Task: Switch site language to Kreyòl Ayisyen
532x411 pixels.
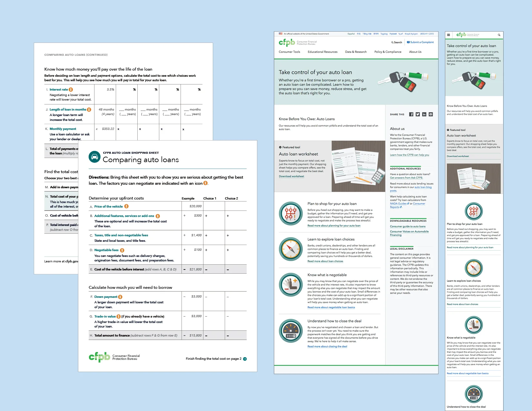Action: (411, 34)
